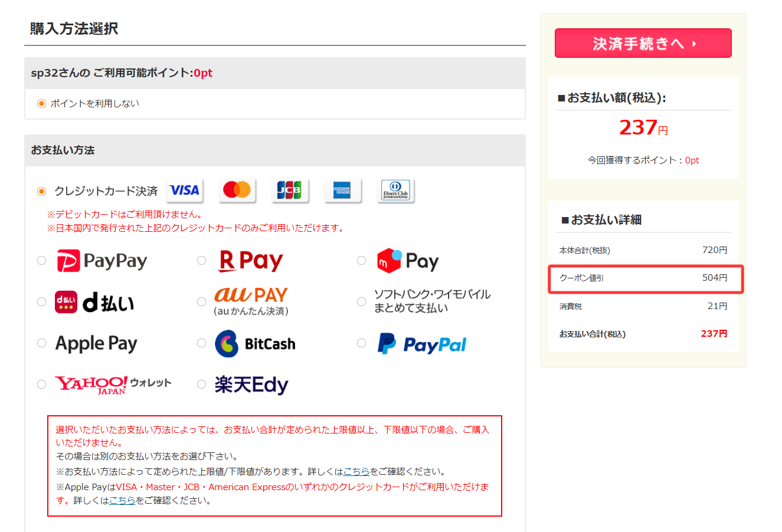Click the Yahoo! Japan ウォレット logo
The image size is (782, 532).
click(x=113, y=385)
